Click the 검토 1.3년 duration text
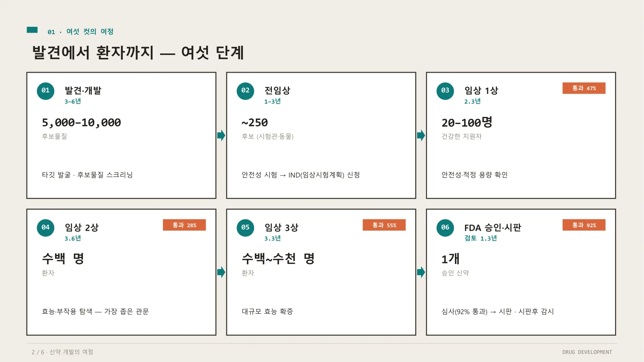 tap(481, 238)
